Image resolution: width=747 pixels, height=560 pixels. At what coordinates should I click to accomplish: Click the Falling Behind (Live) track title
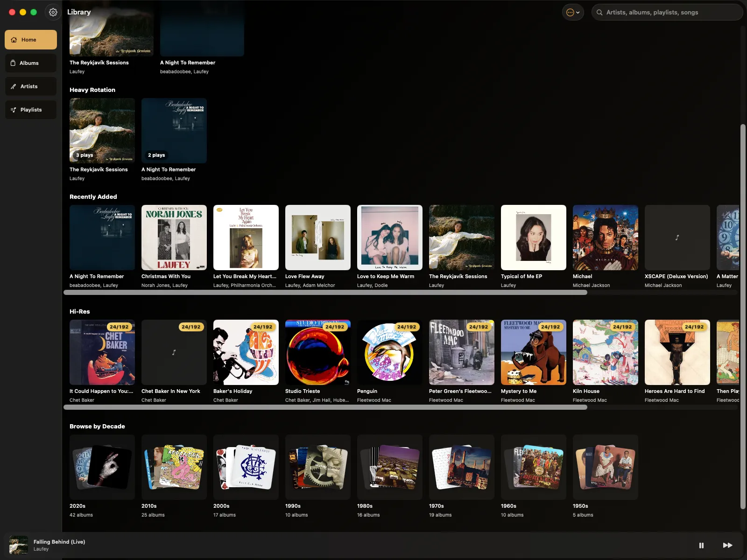click(x=59, y=542)
